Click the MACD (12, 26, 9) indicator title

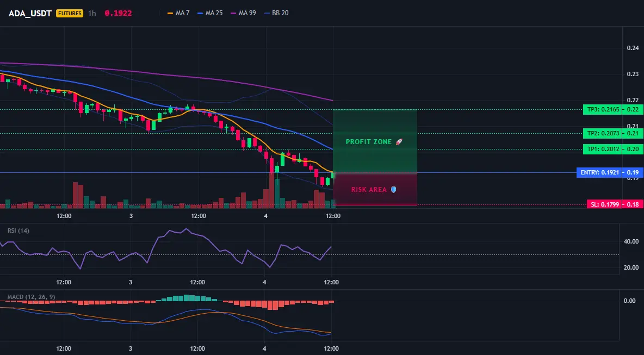31,297
